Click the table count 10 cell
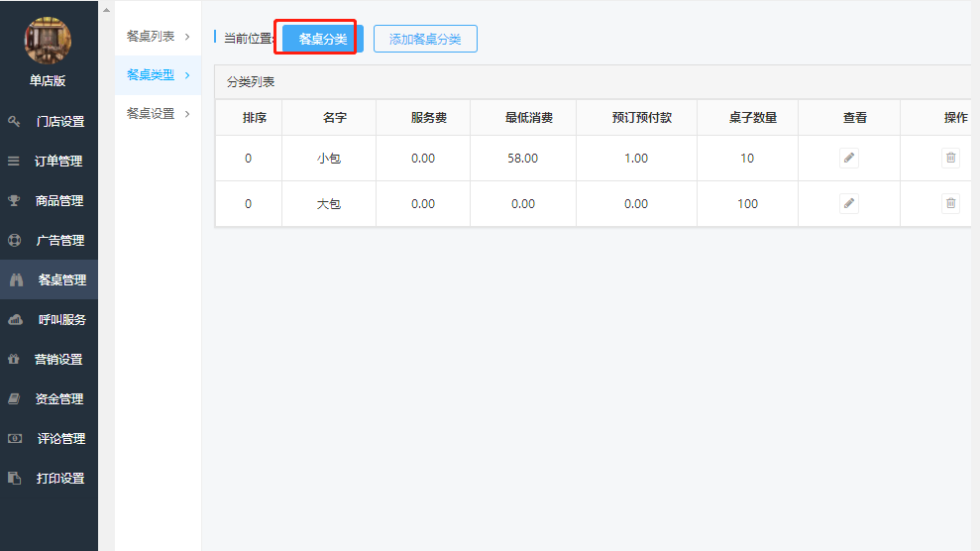 tap(747, 158)
